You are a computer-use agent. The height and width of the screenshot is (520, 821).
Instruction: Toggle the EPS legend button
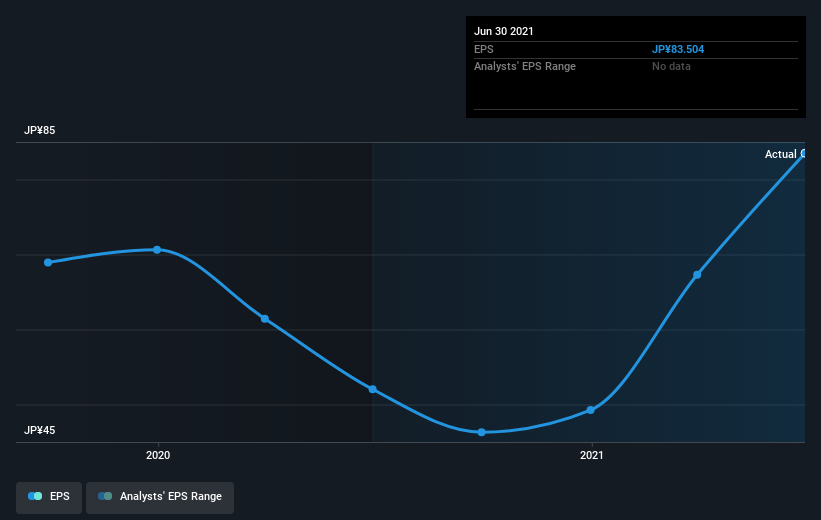[49, 497]
